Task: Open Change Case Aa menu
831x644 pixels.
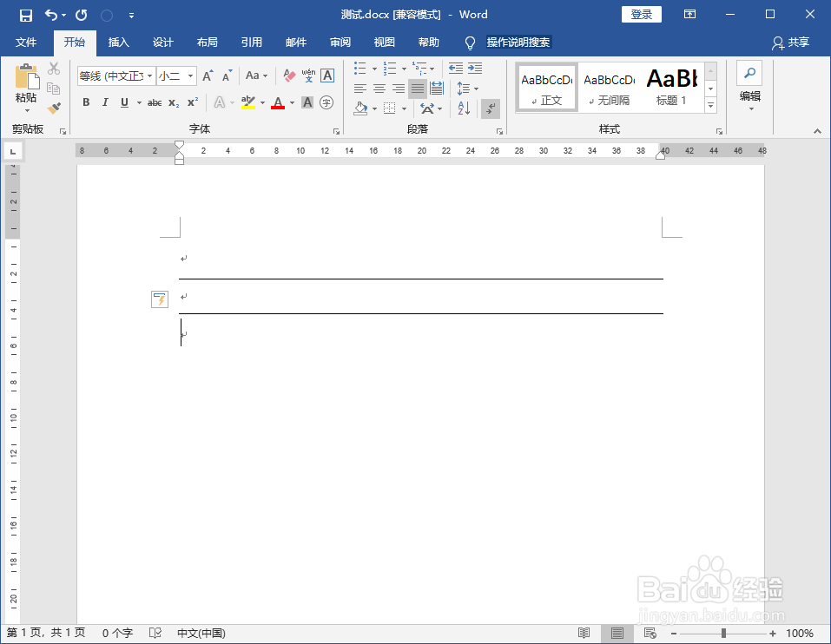Action: (x=256, y=76)
